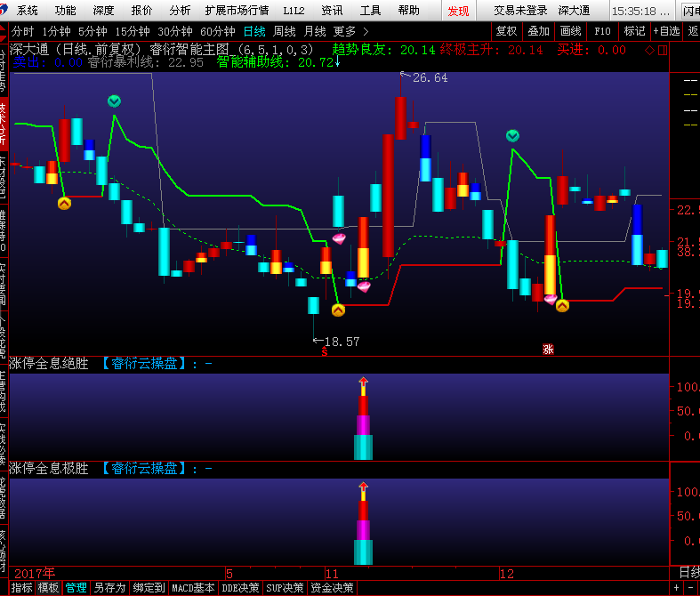The width and height of the screenshot is (700, 596).
Task: Click the red 涨 marker below the chart
Action: (548, 349)
